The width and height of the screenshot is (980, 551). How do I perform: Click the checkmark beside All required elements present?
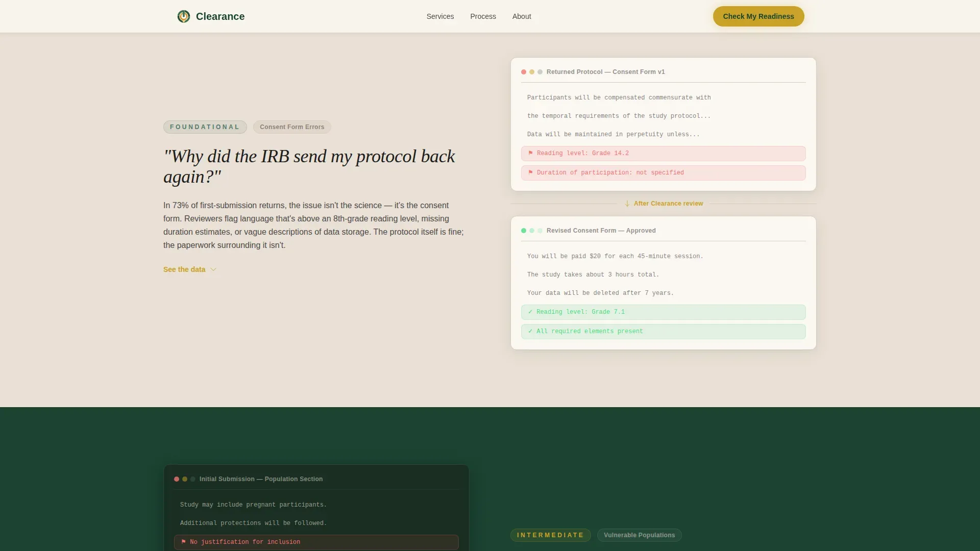point(530,331)
